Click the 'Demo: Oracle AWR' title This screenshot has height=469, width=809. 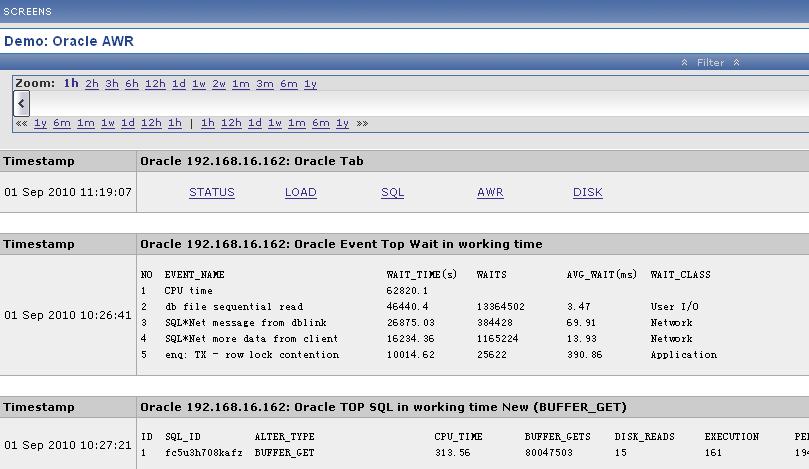click(x=69, y=41)
